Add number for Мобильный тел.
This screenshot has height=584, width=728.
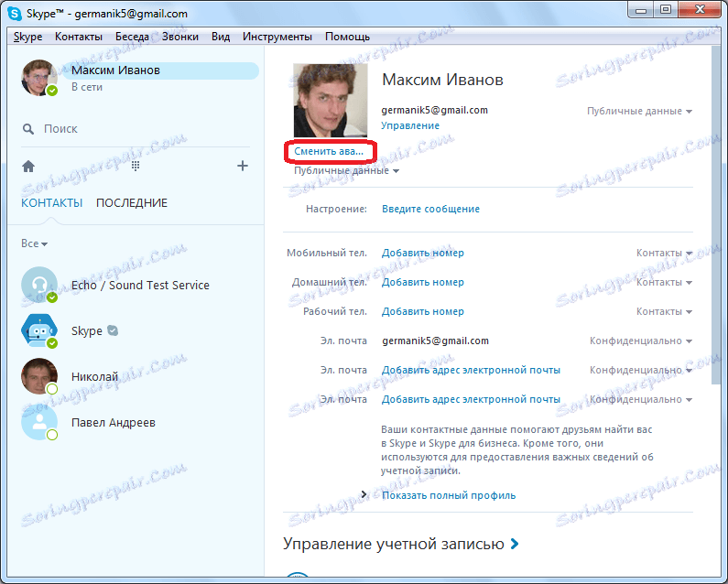pos(422,253)
